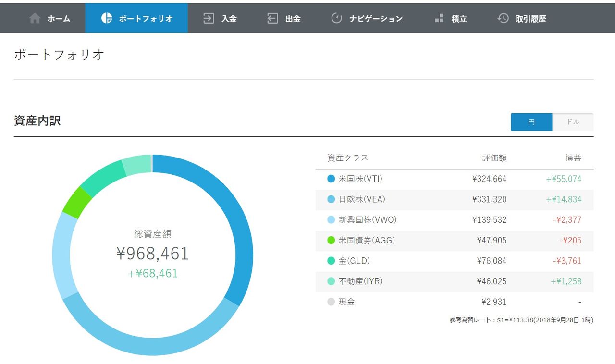Select the ポートフォリオ tab
The width and height of the screenshot is (615, 364).
[136, 18]
